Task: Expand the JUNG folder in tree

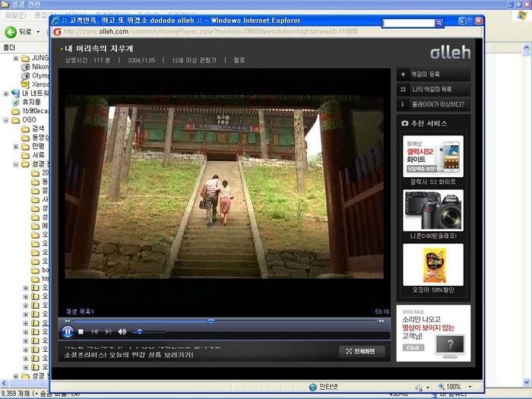Action: (x=16, y=59)
